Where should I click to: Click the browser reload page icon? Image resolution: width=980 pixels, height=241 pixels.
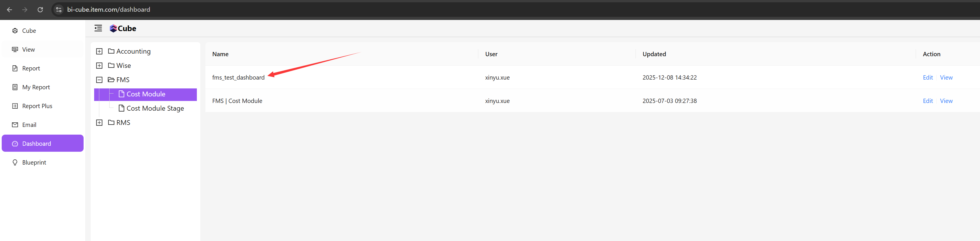tap(40, 9)
